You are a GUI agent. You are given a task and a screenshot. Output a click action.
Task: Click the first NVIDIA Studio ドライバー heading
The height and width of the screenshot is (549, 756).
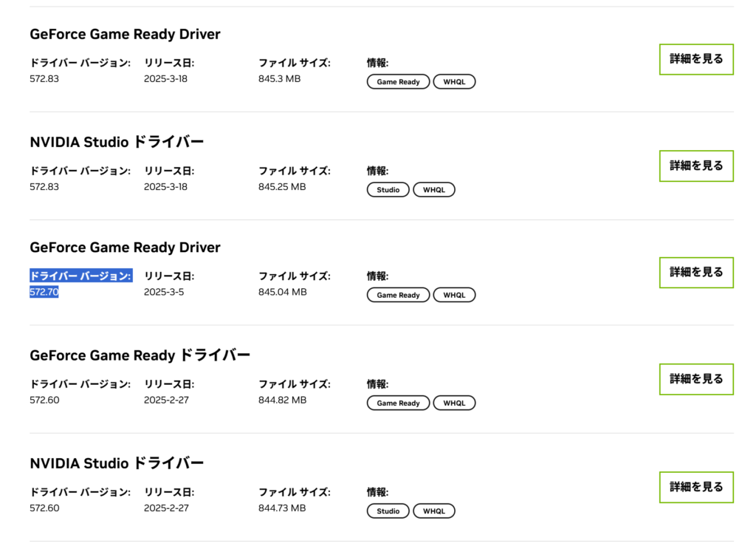[x=117, y=142]
